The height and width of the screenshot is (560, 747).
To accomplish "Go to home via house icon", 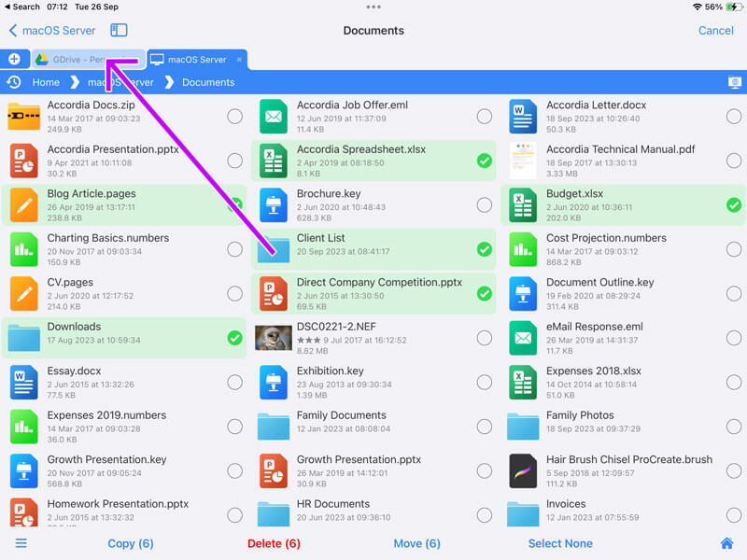I will pos(726,543).
